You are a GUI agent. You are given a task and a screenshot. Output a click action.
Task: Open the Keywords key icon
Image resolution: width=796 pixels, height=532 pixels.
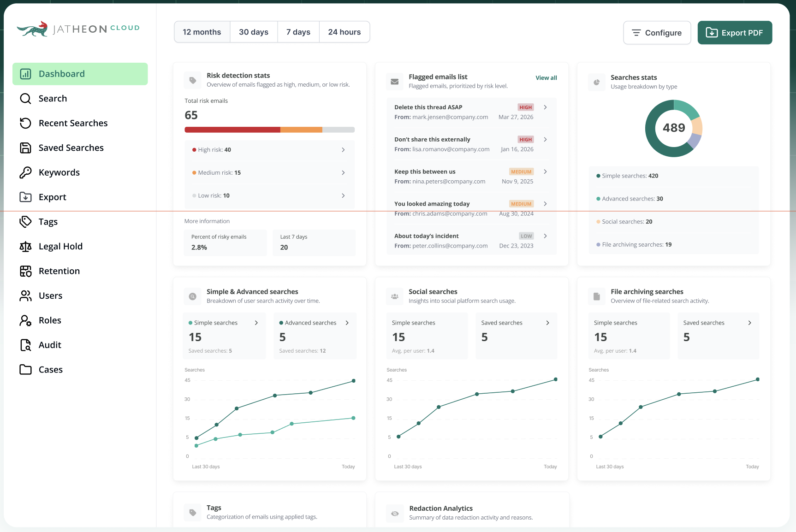25,172
